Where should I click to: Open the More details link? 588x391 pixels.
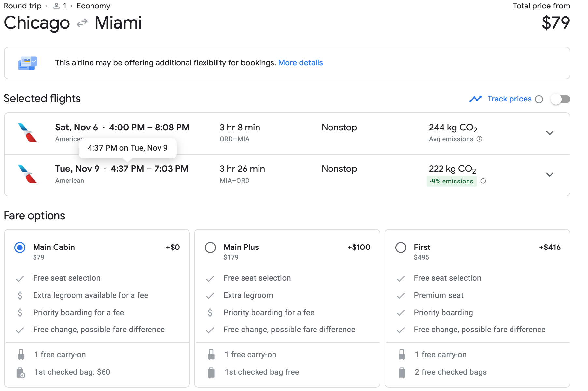[300, 63]
